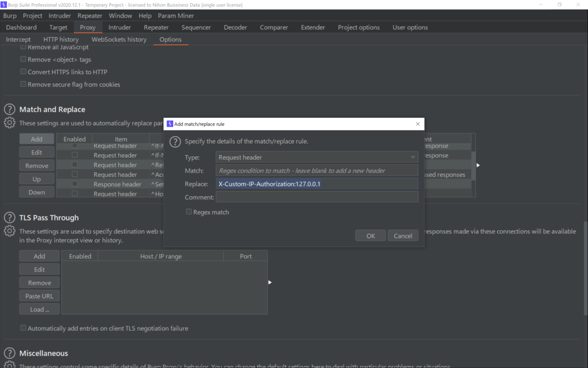
Task: Expand arrow right of match/replace table
Action: [x=478, y=165]
